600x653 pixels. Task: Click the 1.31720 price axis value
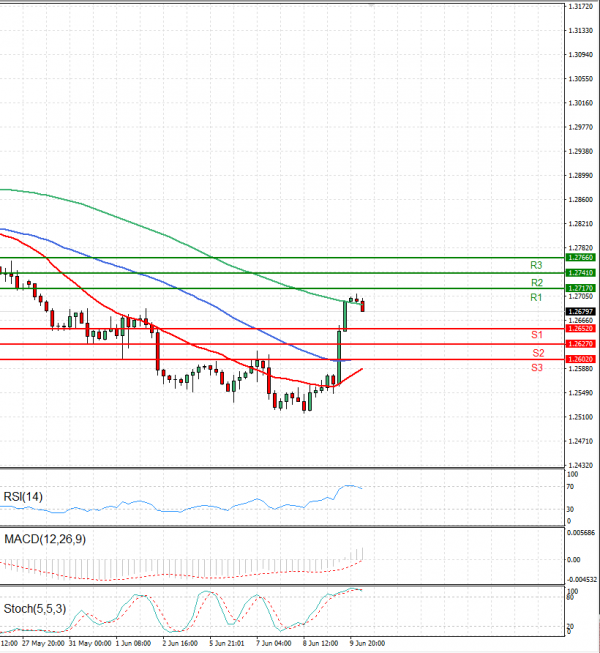[x=580, y=7]
